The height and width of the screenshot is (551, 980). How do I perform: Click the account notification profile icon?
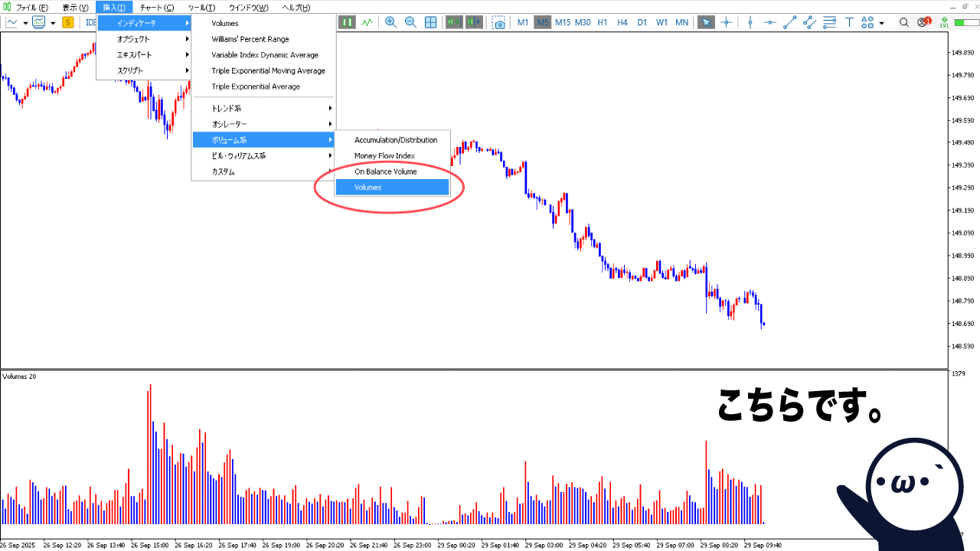coord(926,22)
